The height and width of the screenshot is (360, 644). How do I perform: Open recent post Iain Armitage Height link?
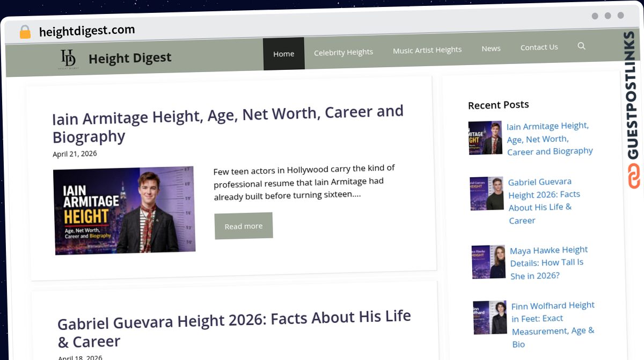coord(550,139)
